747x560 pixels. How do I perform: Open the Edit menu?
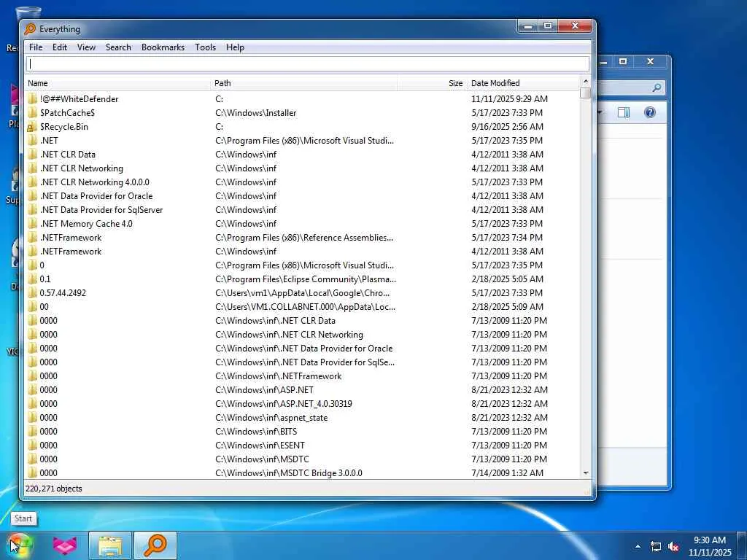coord(60,47)
